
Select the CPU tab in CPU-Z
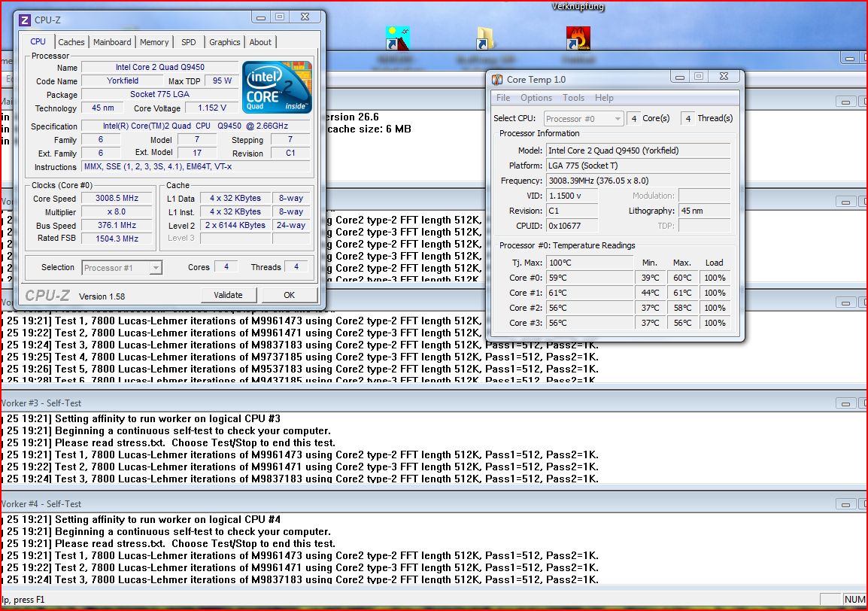pyautogui.click(x=38, y=41)
